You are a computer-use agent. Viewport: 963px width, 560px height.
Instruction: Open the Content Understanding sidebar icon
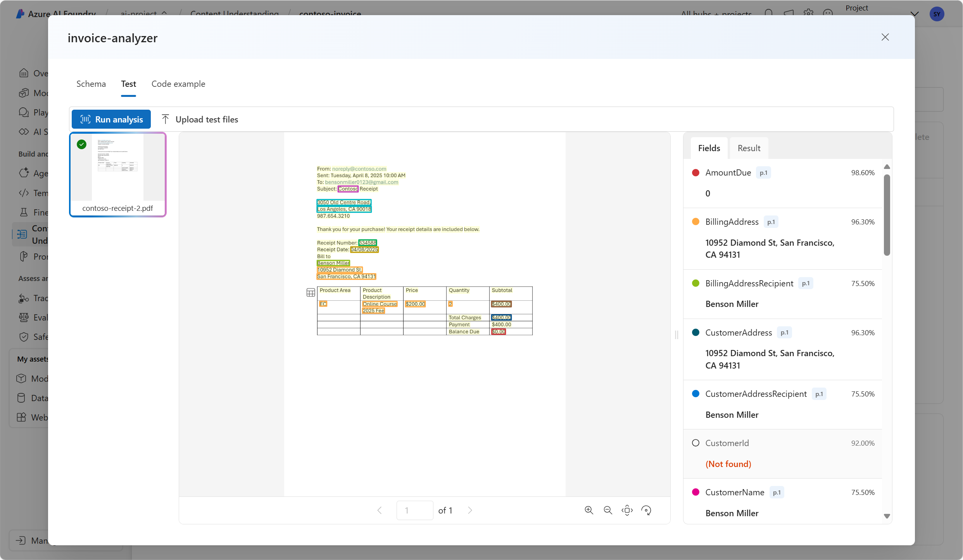[22, 234]
